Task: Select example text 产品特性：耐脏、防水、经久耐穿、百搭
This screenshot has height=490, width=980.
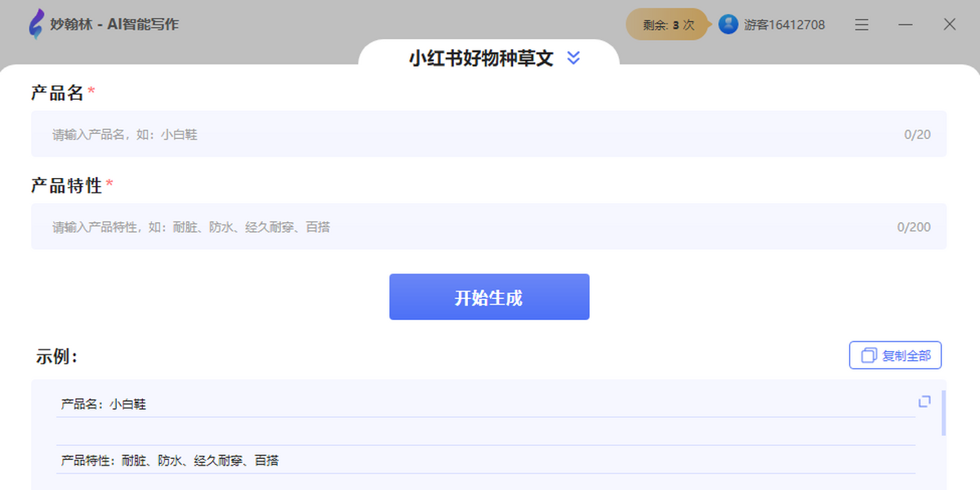Action: pyautogui.click(x=170, y=461)
